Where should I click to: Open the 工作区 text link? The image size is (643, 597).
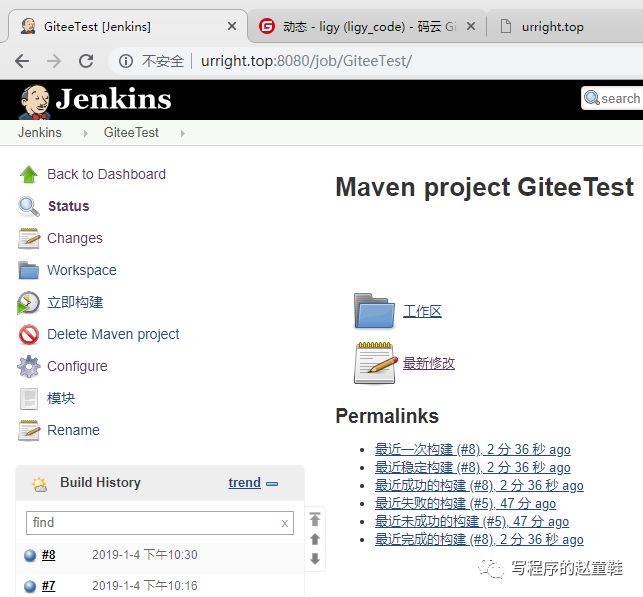click(422, 312)
